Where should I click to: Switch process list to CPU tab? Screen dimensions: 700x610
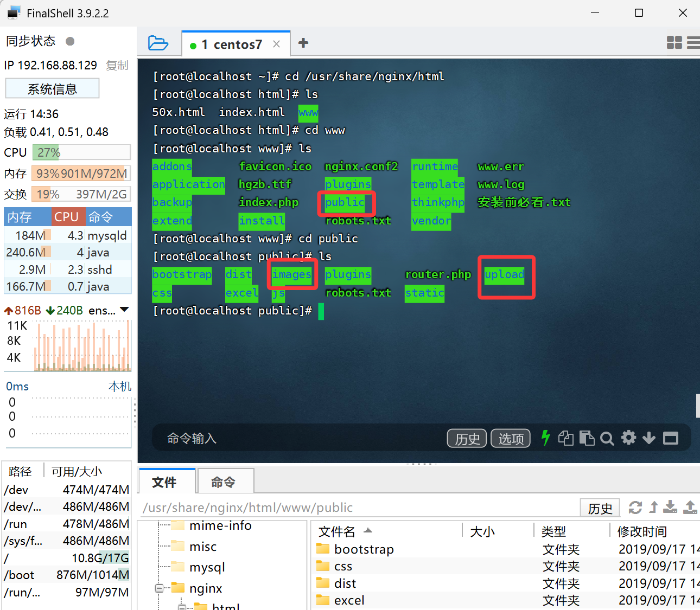[68, 217]
